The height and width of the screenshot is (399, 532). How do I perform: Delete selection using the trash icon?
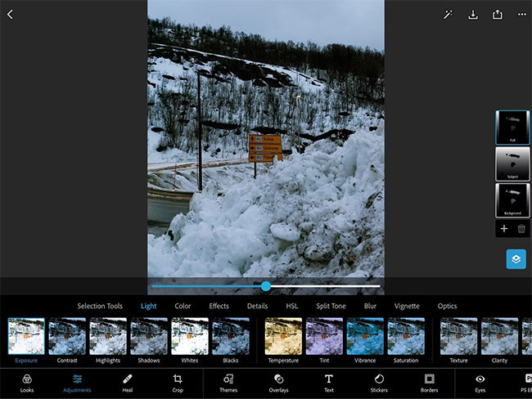click(521, 229)
